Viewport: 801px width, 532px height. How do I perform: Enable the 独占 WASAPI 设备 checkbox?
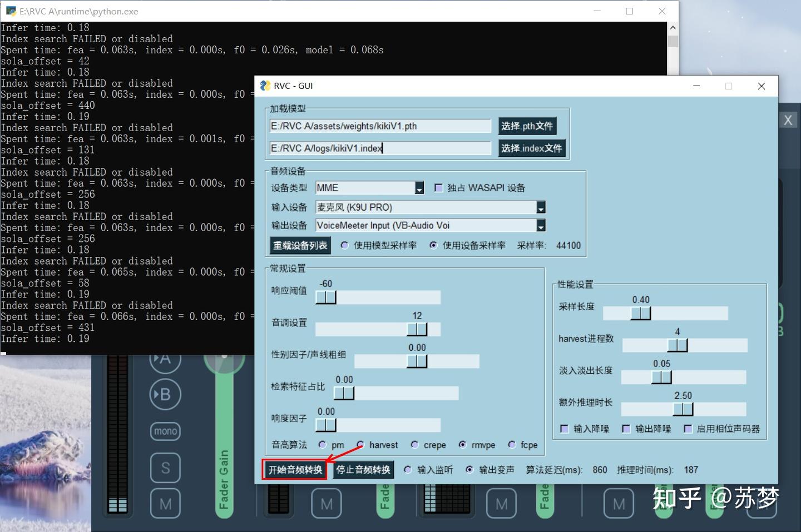pyautogui.click(x=439, y=187)
